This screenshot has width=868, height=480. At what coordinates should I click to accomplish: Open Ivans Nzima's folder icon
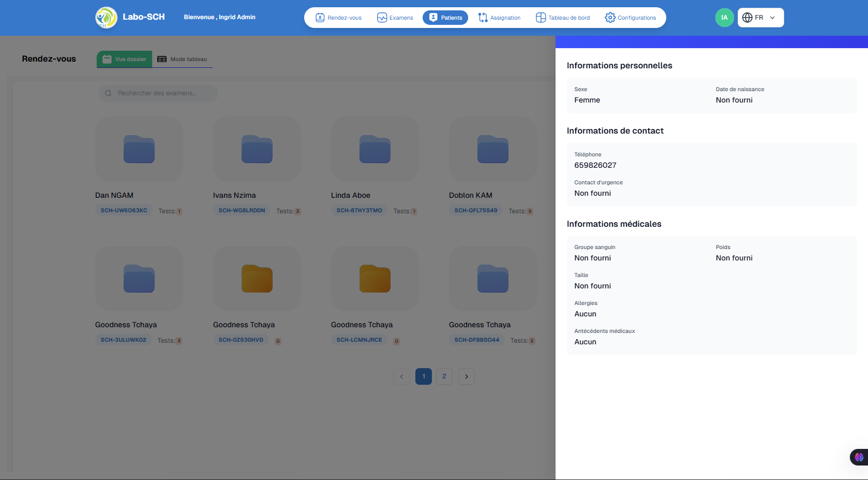pyautogui.click(x=257, y=149)
